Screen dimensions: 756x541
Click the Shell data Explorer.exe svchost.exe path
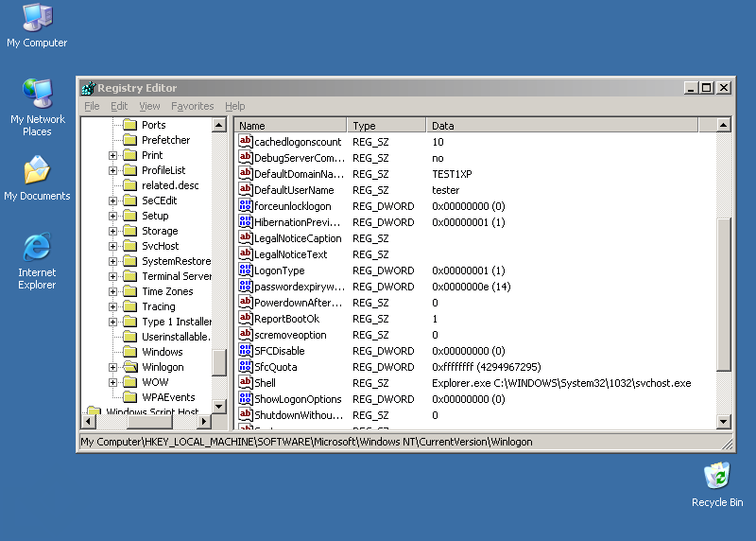(x=561, y=383)
